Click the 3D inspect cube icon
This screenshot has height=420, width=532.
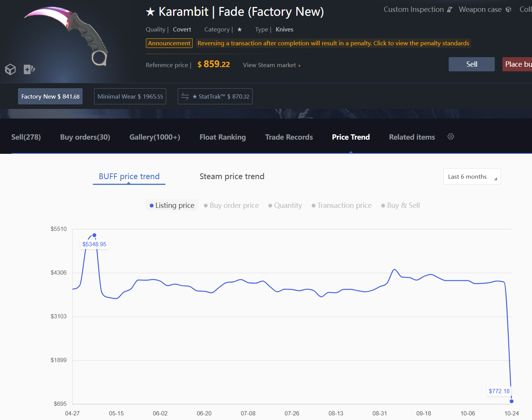pos(10,69)
